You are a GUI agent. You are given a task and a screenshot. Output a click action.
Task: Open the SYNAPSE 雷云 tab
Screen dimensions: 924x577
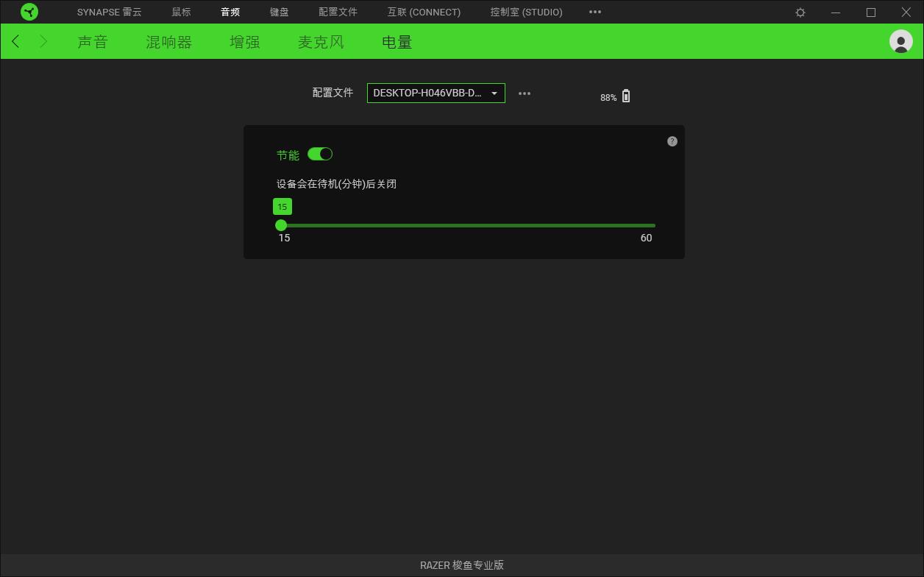click(x=110, y=13)
